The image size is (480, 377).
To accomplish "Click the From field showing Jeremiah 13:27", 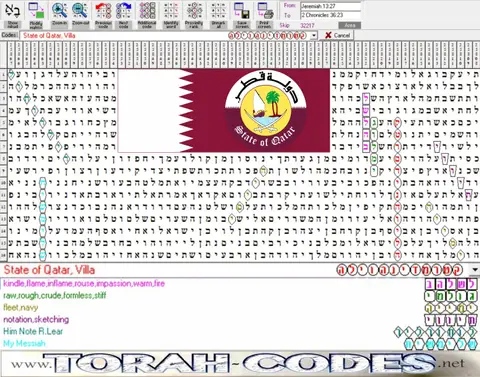I will pos(330,6).
